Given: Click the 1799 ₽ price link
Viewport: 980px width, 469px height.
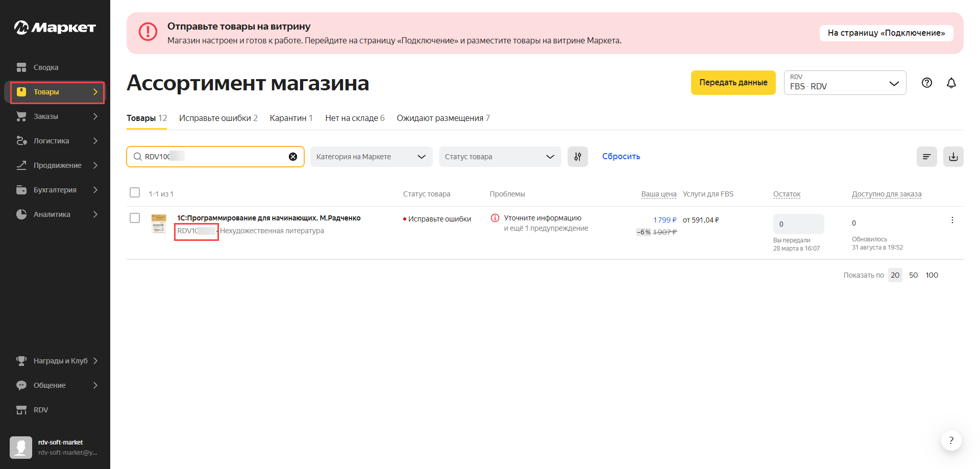Looking at the screenshot, I should (665, 220).
